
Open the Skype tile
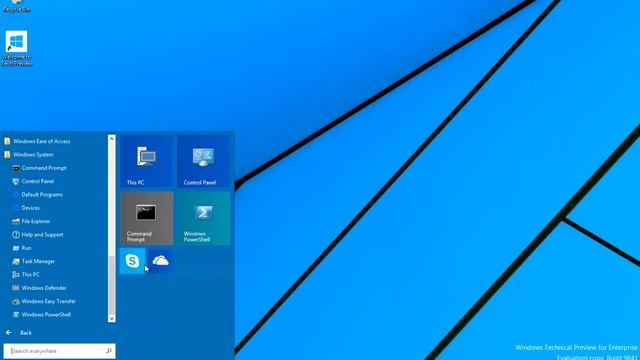(132, 260)
